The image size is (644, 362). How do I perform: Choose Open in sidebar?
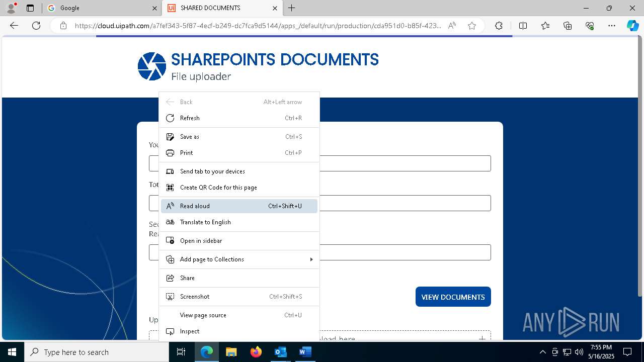[239, 241]
